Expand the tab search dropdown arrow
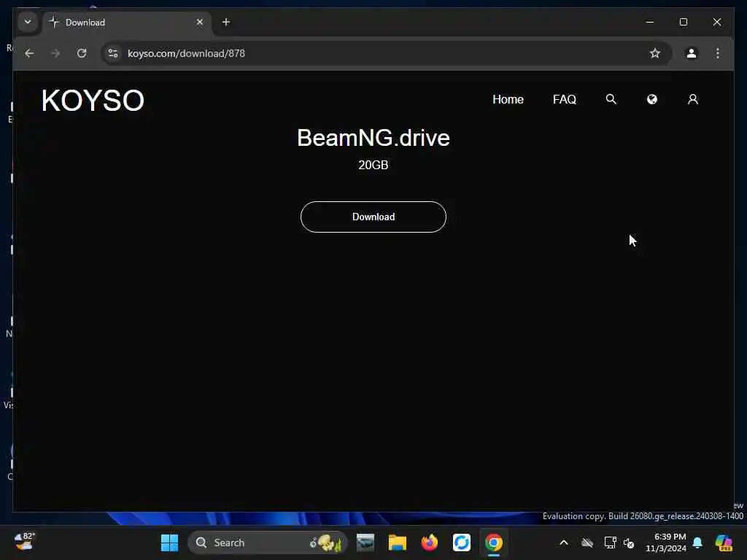The image size is (747, 560). tap(28, 22)
